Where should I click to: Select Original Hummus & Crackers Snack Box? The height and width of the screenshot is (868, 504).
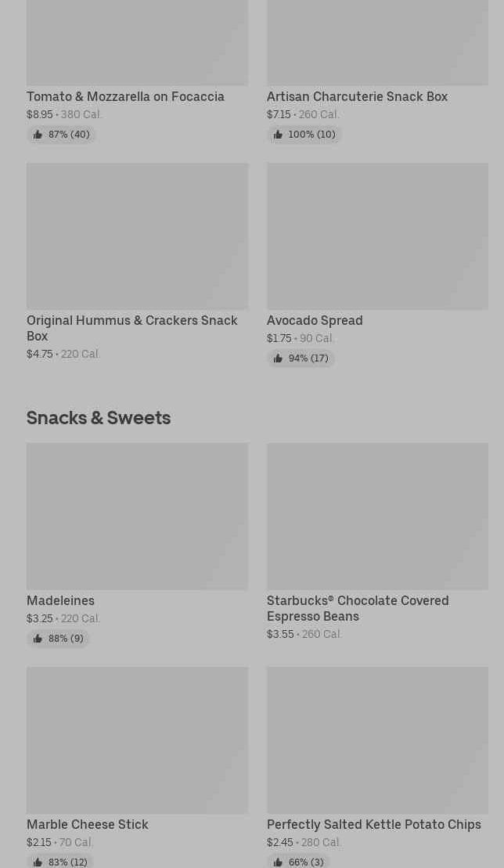tap(131, 328)
